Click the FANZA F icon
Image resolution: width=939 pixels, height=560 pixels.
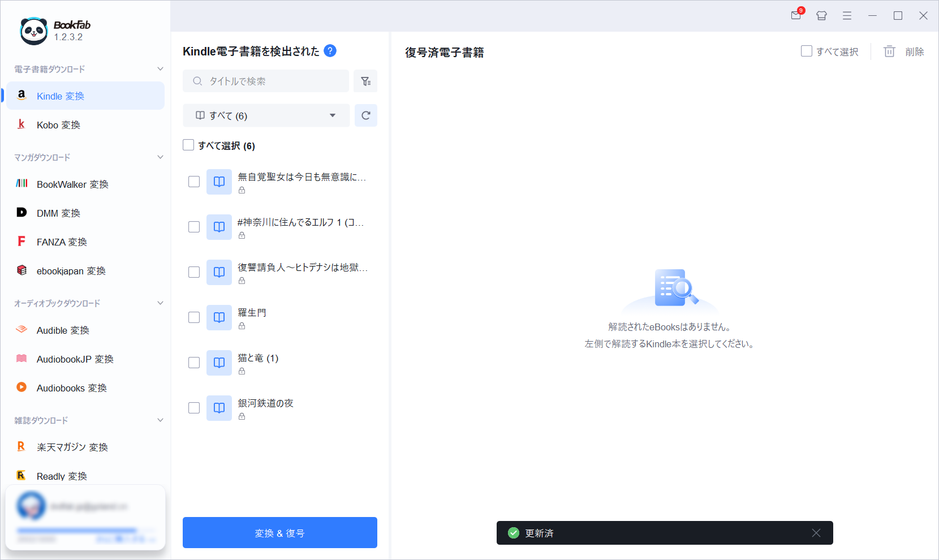(x=21, y=241)
